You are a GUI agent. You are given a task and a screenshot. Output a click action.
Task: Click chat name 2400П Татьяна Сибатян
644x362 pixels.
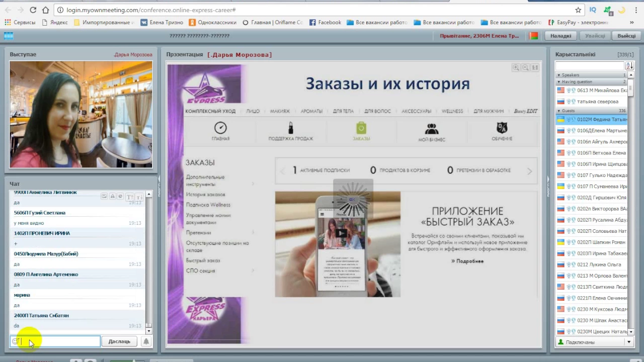41,316
